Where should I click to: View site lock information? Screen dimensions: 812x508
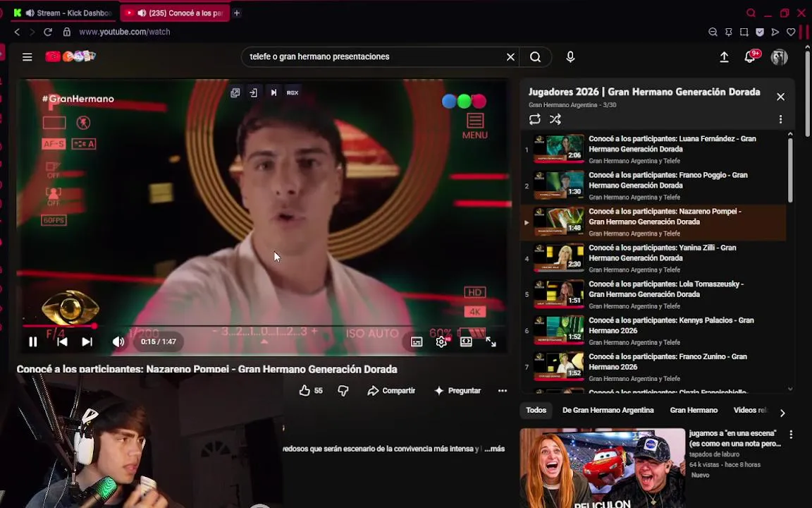pyautogui.click(x=67, y=32)
